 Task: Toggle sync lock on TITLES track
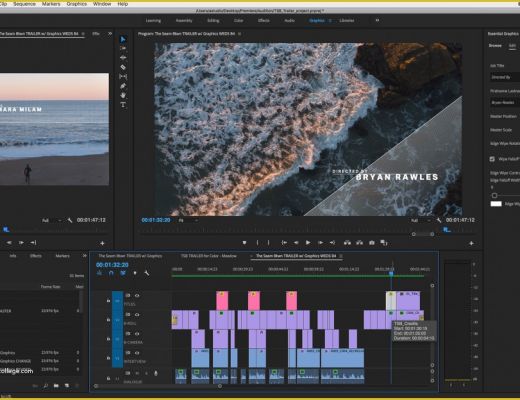pos(128,295)
